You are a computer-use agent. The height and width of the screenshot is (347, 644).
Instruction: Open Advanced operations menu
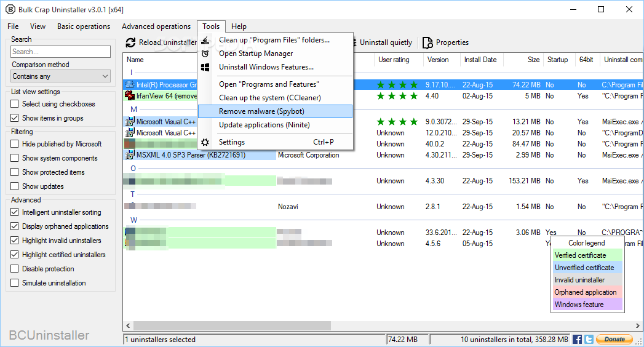click(x=156, y=26)
